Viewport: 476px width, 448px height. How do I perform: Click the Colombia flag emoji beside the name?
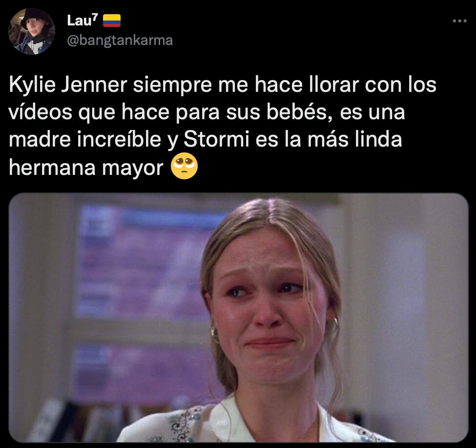(112, 21)
